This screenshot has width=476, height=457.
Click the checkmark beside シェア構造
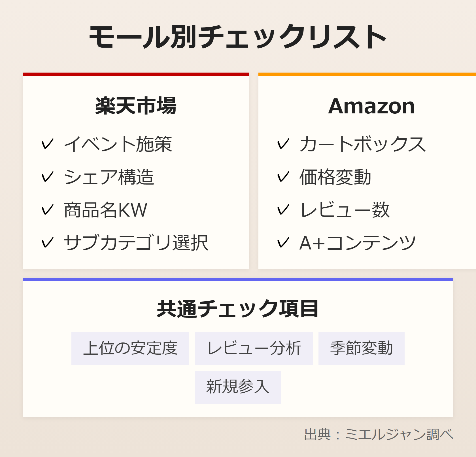[47, 177]
